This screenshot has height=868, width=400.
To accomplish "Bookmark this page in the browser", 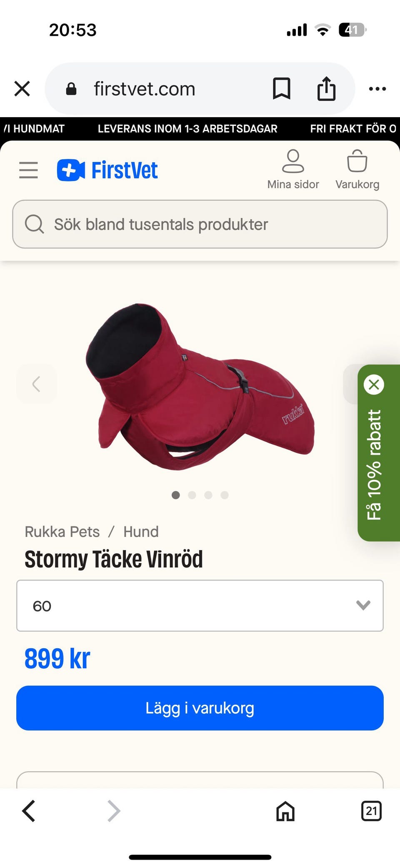I will 282,89.
